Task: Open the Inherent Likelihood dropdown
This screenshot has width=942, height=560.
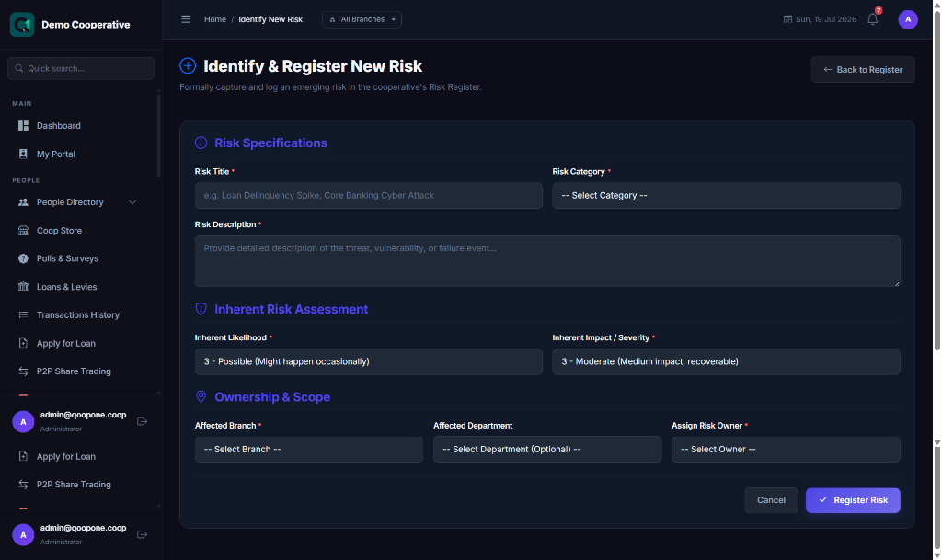Action: click(x=368, y=362)
